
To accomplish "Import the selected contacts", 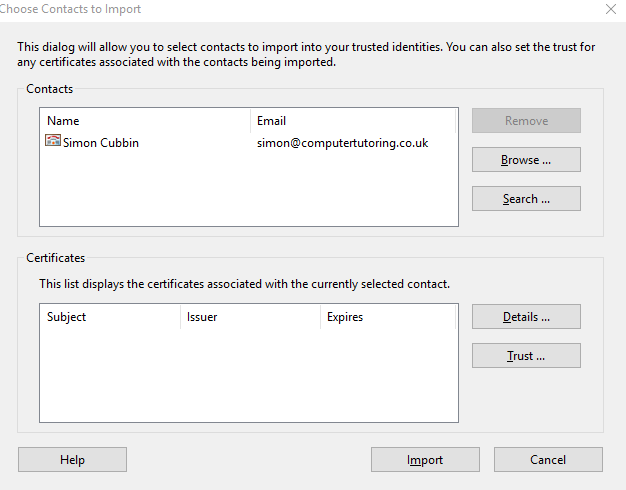I will pos(425,460).
